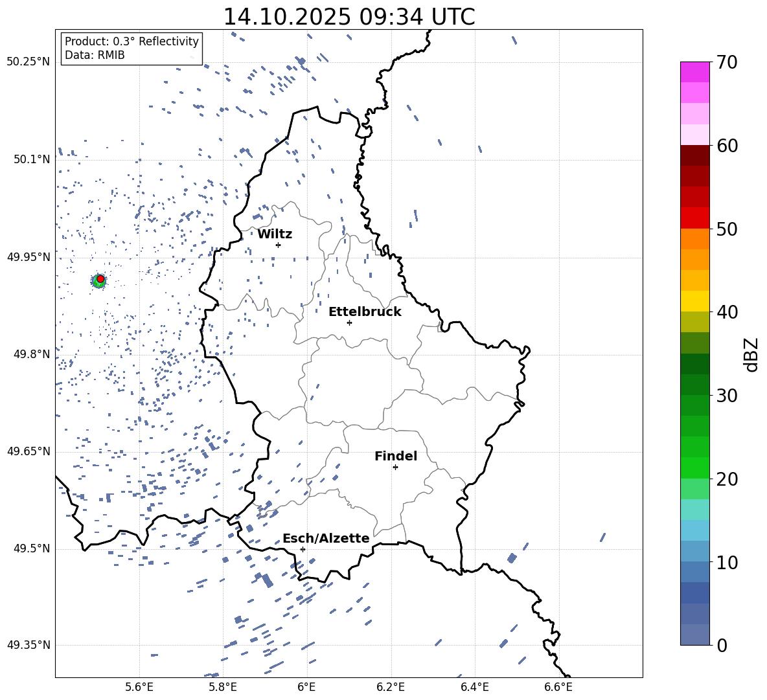Click the Ettelbruck station cross marker

coord(349,322)
